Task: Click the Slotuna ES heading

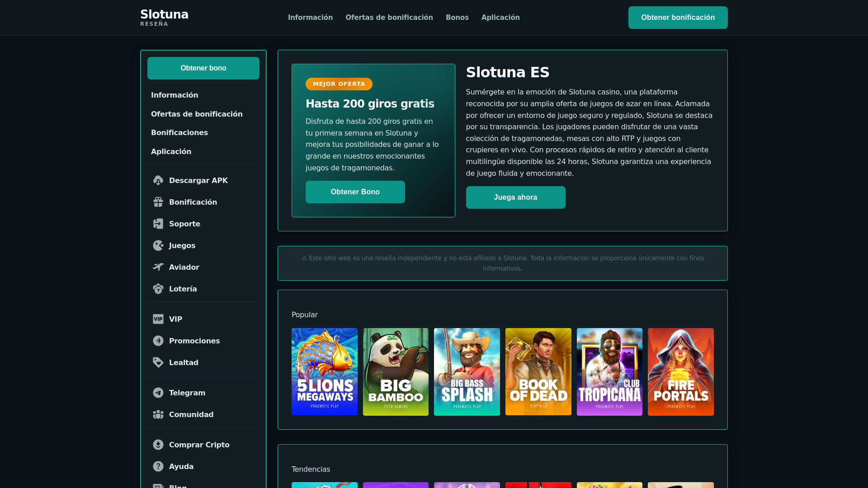Action: (x=508, y=72)
